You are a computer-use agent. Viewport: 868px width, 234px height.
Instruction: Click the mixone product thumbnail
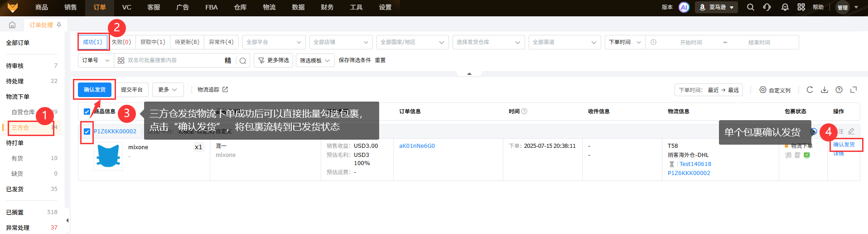click(108, 156)
